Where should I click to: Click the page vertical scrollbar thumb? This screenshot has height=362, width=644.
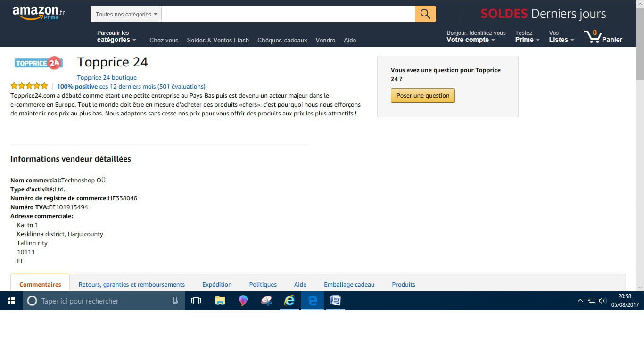tap(640, 45)
